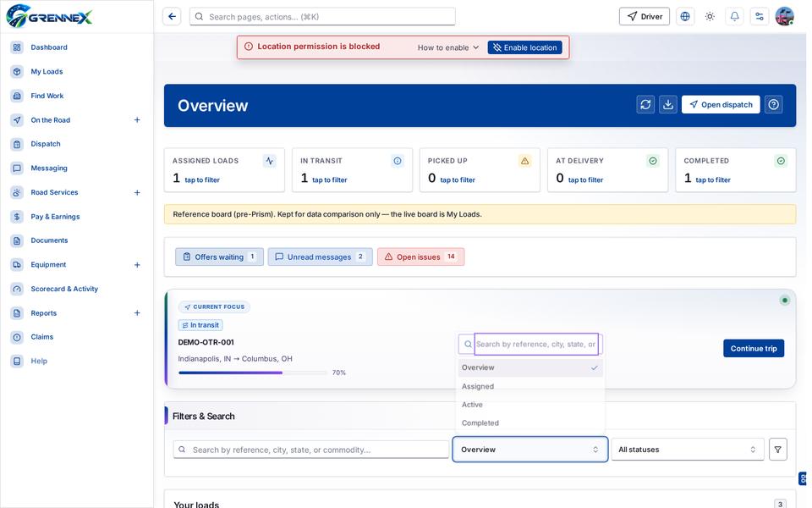Open Overview help question icon

[x=774, y=105]
